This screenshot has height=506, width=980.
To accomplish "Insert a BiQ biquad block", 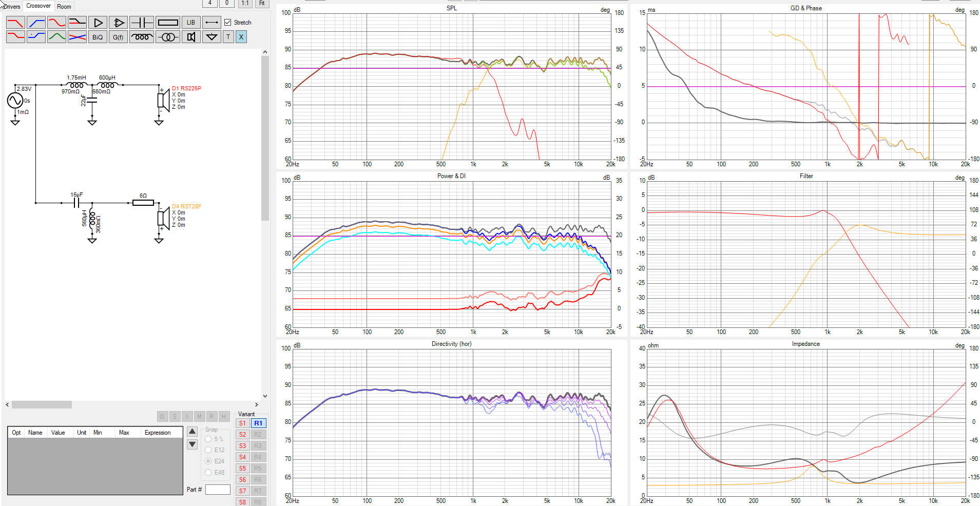I will pos(98,37).
